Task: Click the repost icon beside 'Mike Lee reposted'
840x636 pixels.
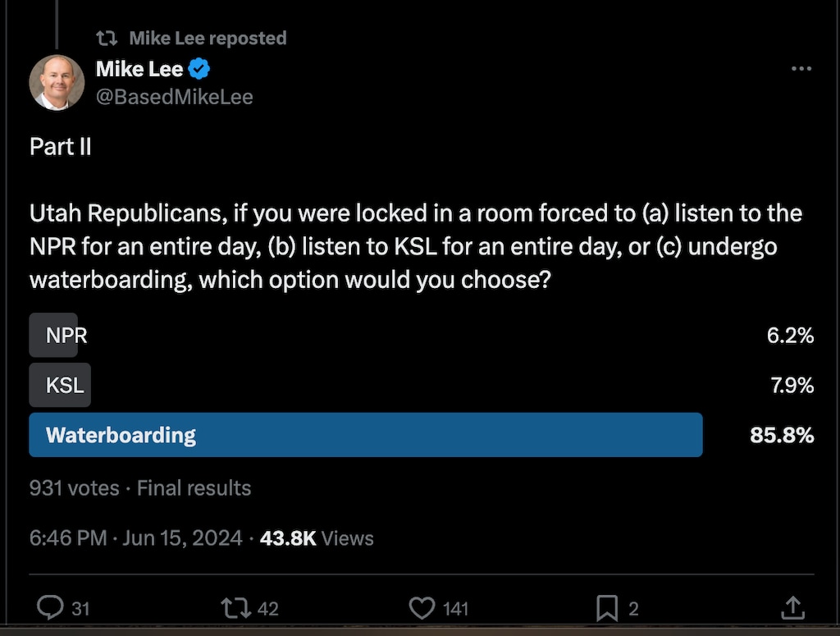Action: [x=106, y=38]
